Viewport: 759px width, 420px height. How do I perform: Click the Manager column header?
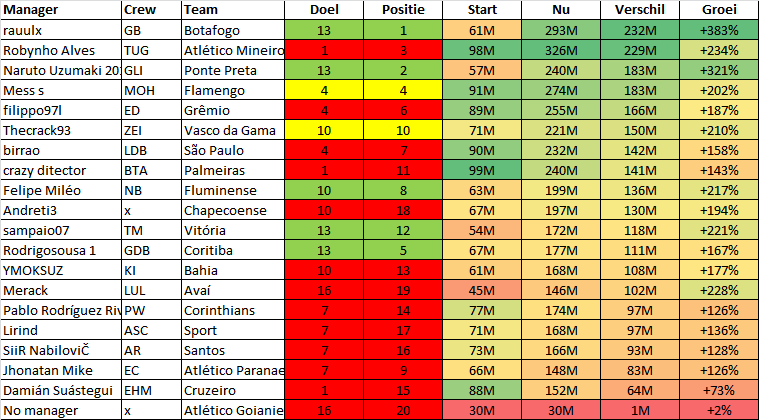point(61,10)
